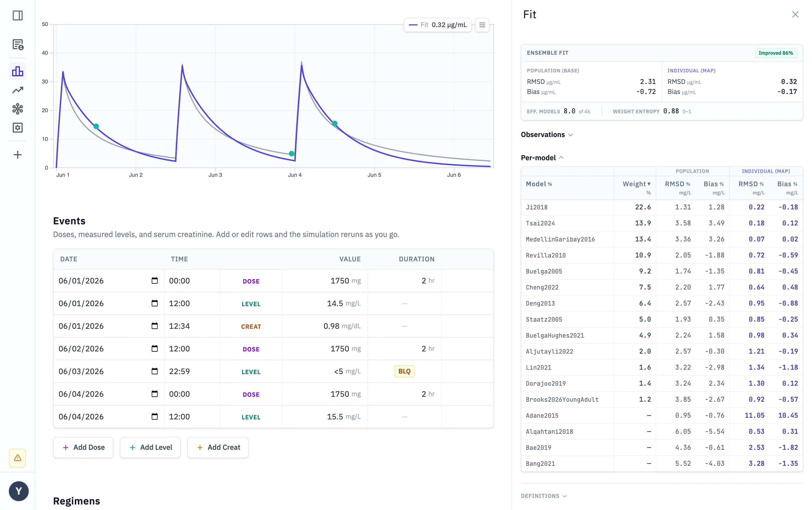Expand the Observations section

pos(547,135)
